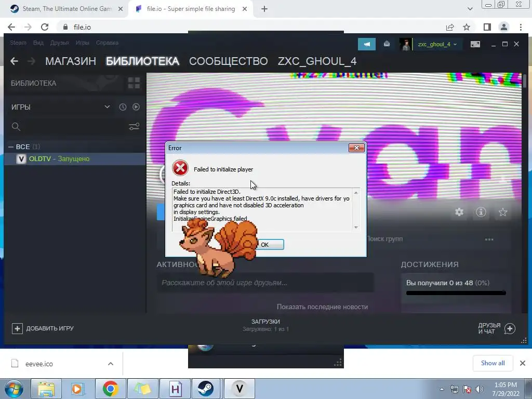The image size is (532, 399).
Task: Collapse the ВСЕ games list
Action: 11,147
